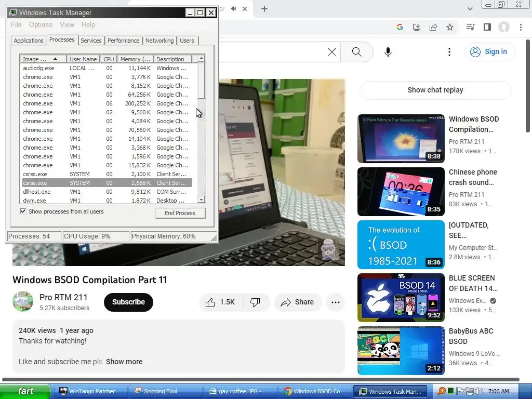
Task: Sort processes by Description column
Action: point(172,59)
